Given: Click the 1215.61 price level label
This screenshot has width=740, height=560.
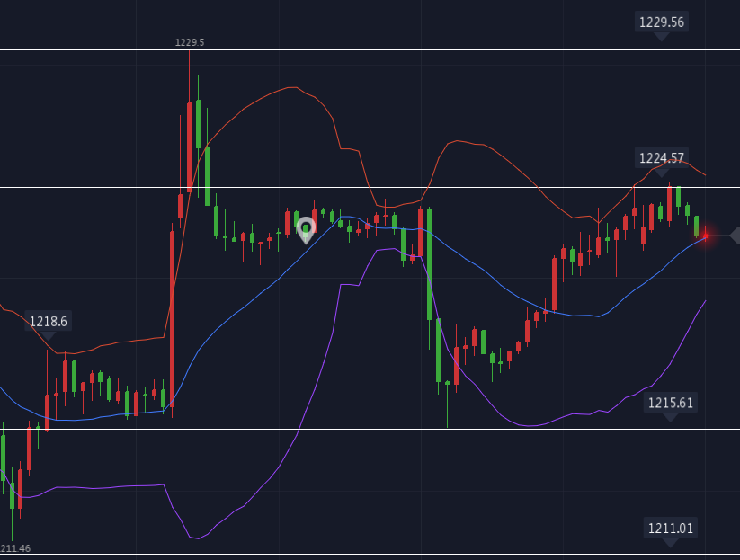Looking at the screenshot, I should click(670, 403).
